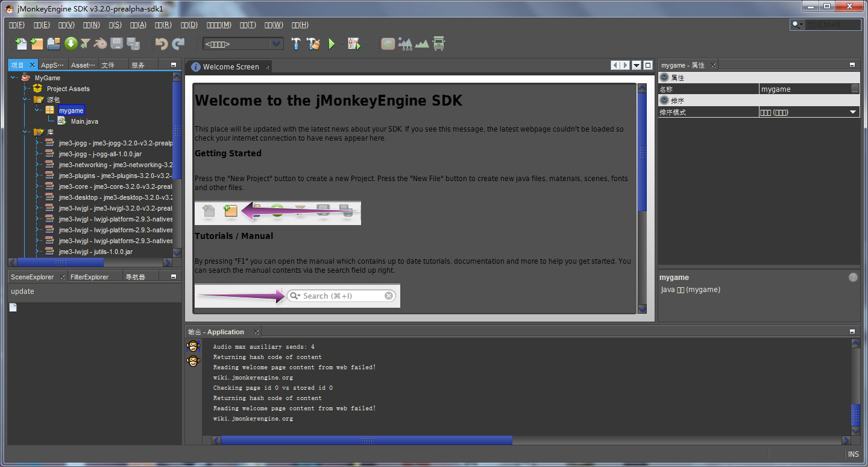Click the mygame name value field
Image resolution: width=868 pixels, height=467 pixels.
point(805,89)
